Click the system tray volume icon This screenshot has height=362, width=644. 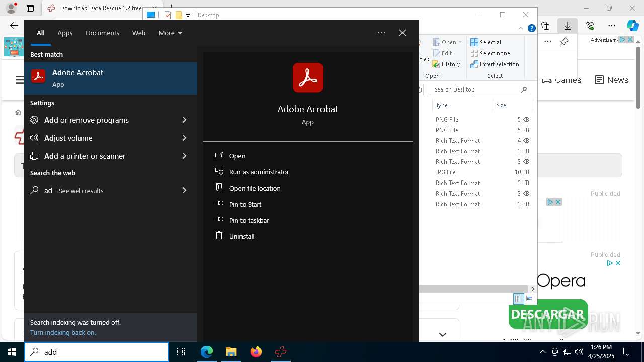click(x=579, y=352)
